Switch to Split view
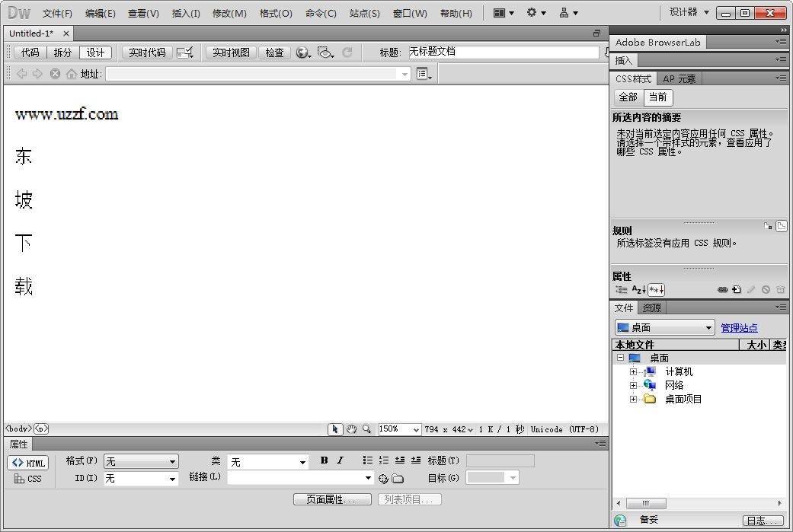The image size is (793, 532). click(62, 53)
